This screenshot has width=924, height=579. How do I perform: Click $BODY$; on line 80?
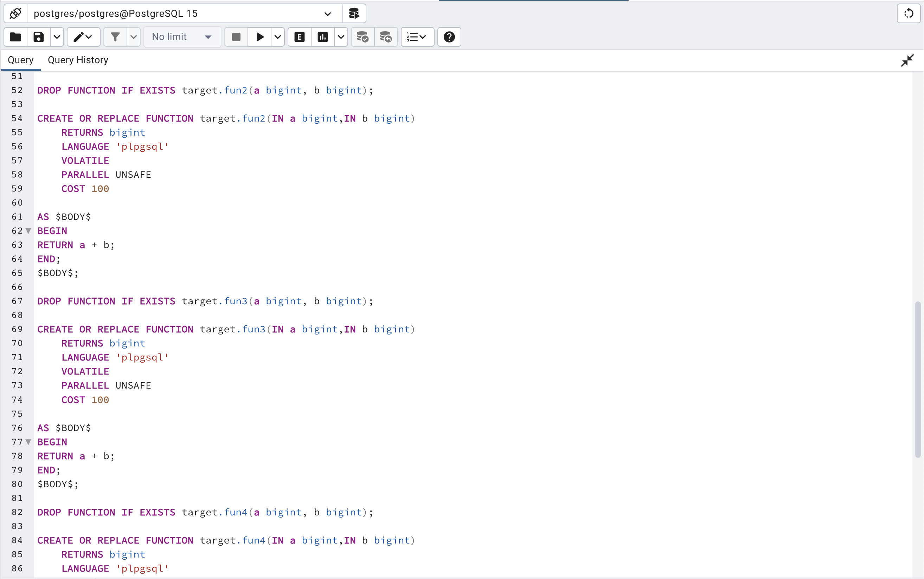(x=58, y=484)
